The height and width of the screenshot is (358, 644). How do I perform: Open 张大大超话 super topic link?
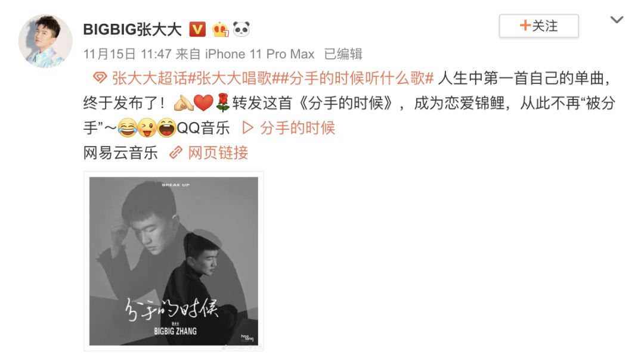pyautogui.click(x=150, y=78)
